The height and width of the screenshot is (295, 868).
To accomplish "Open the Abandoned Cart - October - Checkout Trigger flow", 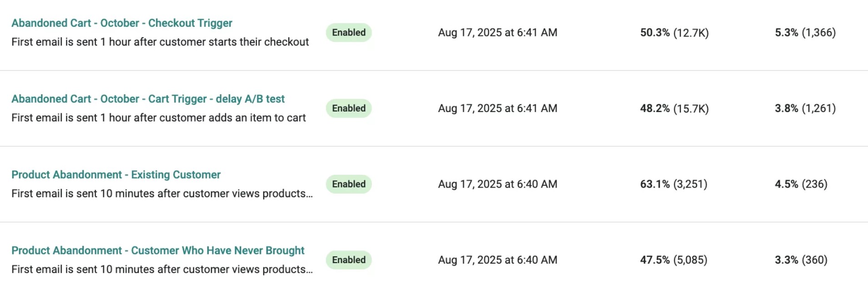I will [122, 23].
